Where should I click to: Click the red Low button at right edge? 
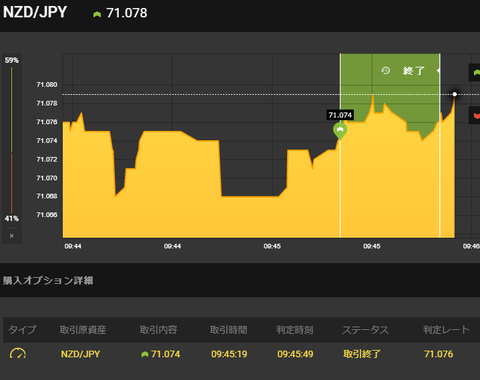point(475,115)
